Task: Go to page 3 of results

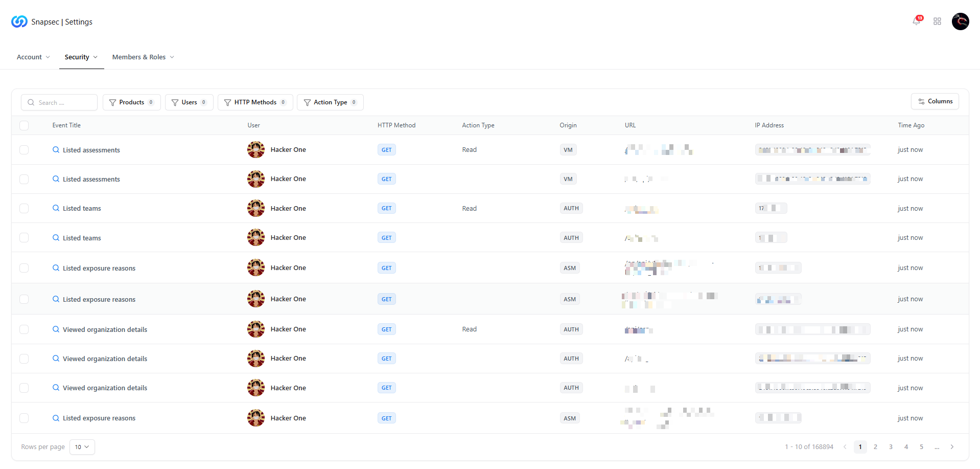Action: pos(891,446)
